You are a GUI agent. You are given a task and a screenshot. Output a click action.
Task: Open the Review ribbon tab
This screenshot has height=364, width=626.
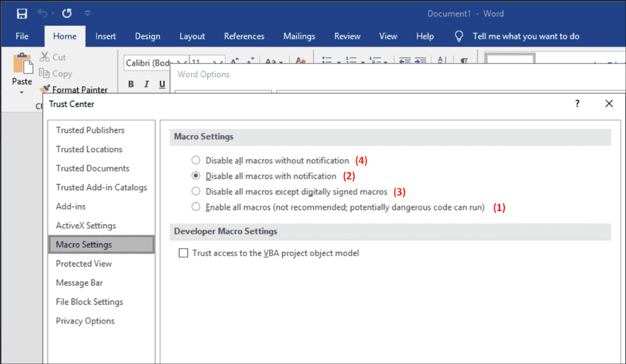pyautogui.click(x=347, y=36)
